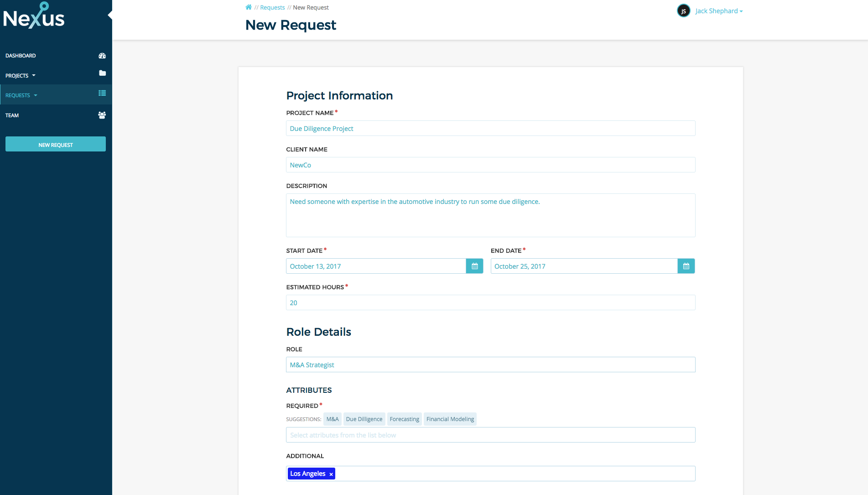
Task: Click the Projects folder icon
Action: click(x=102, y=73)
